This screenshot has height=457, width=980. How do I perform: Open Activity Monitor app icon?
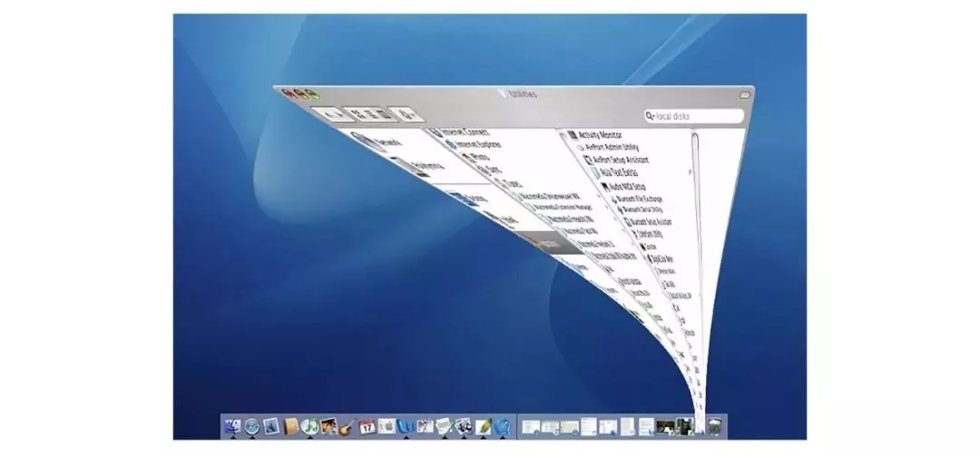click(x=572, y=135)
